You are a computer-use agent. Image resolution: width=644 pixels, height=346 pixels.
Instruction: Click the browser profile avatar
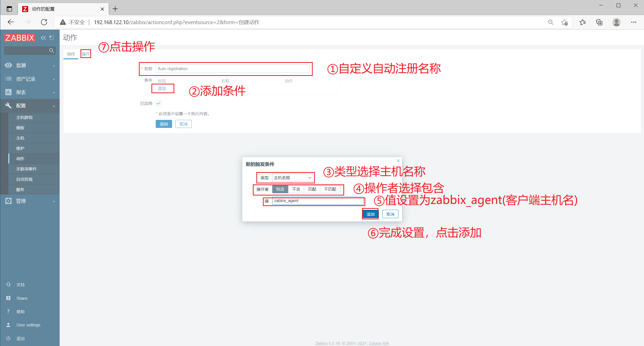pyautogui.click(x=616, y=22)
